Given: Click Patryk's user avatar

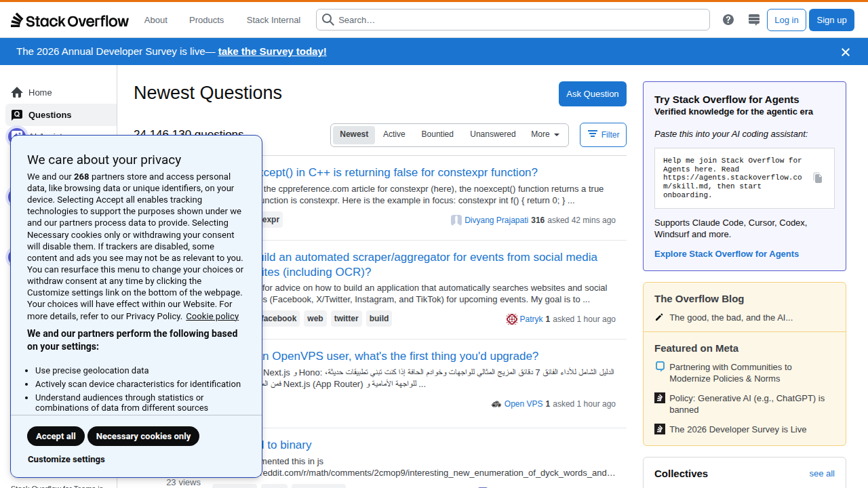Looking at the screenshot, I should click(512, 319).
